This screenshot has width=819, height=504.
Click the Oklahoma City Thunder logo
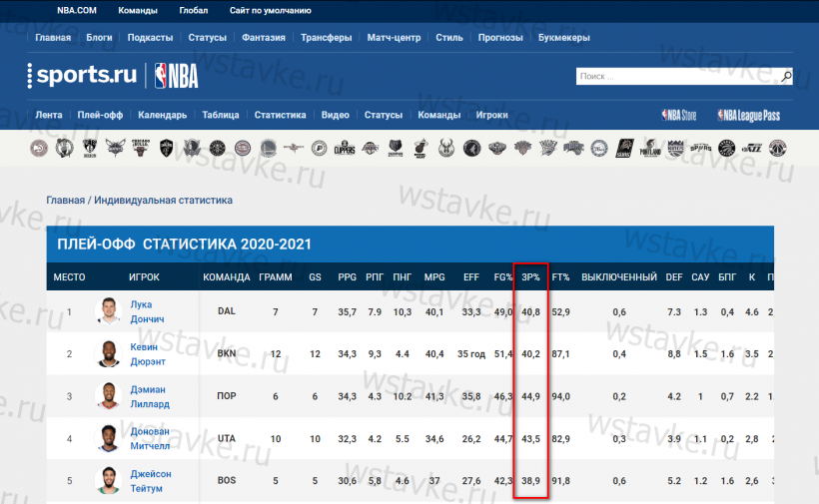[x=548, y=149]
